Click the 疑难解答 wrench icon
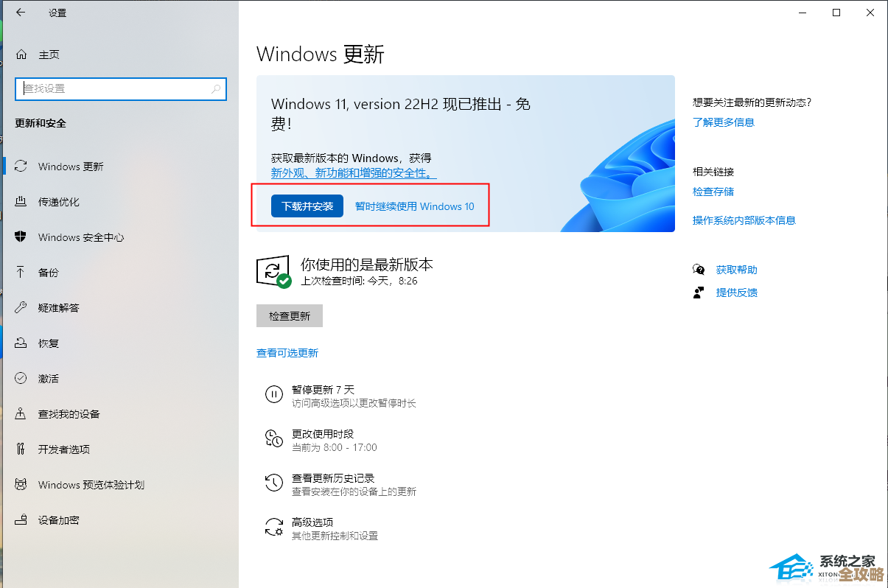This screenshot has height=588, width=888. point(21,307)
